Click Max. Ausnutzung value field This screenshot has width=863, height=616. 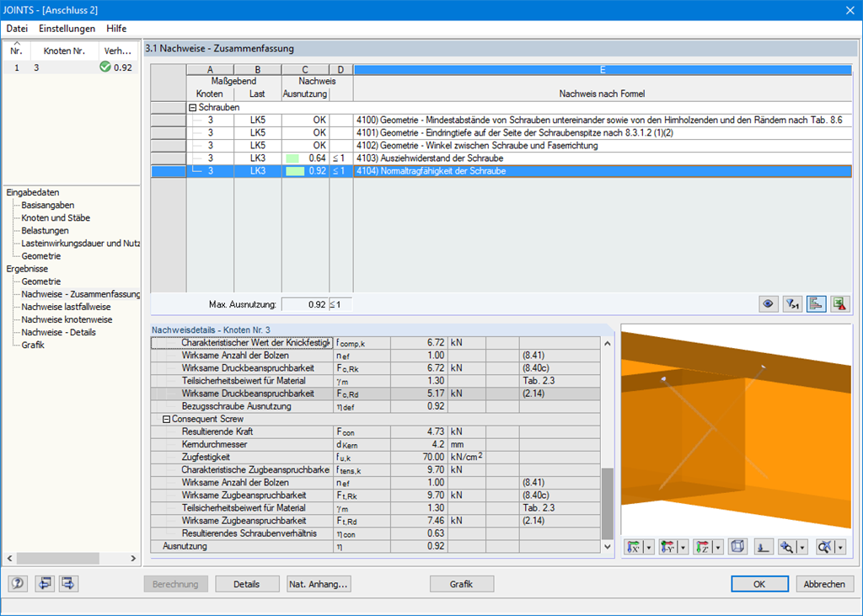click(305, 304)
